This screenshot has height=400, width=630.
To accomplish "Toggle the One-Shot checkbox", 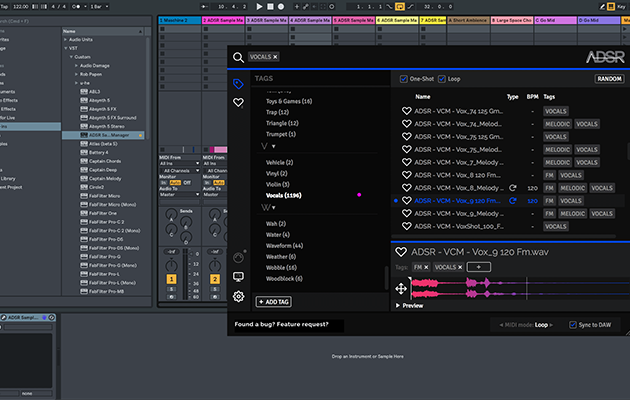I will 404,78.
